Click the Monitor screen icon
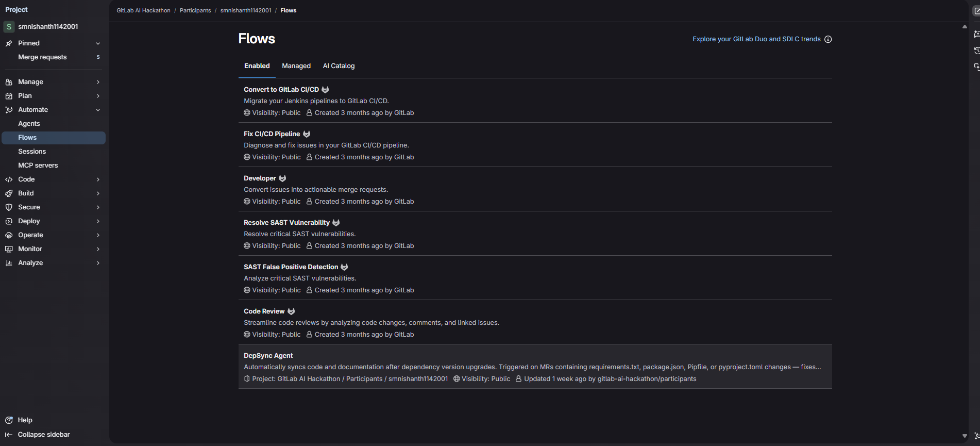 click(9, 249)
